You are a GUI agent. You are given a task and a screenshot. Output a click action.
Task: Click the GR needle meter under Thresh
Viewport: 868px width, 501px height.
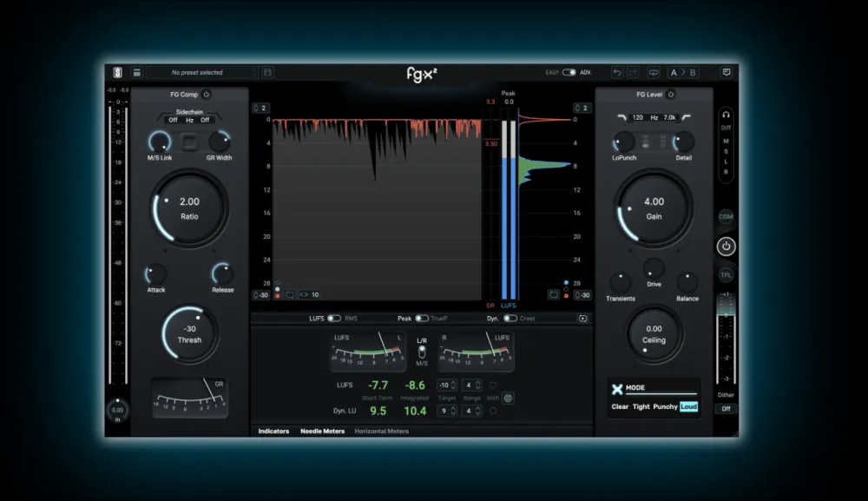[x=189, y=398]
